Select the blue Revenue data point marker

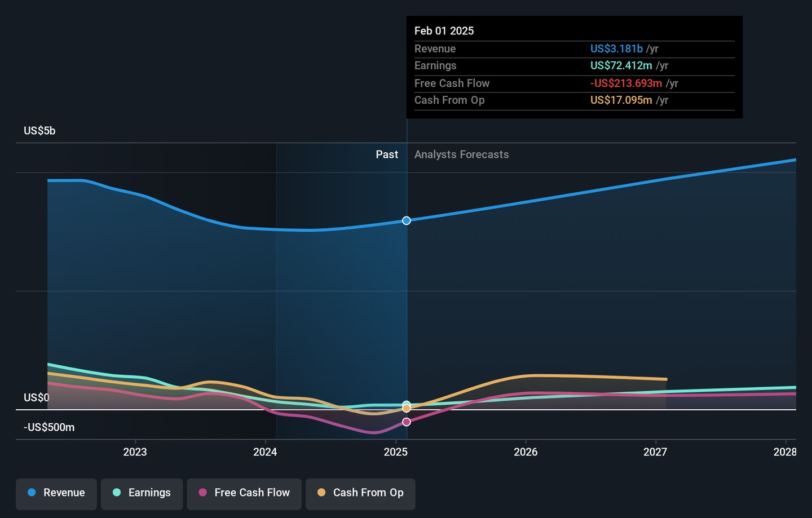(x=407, y=220)
